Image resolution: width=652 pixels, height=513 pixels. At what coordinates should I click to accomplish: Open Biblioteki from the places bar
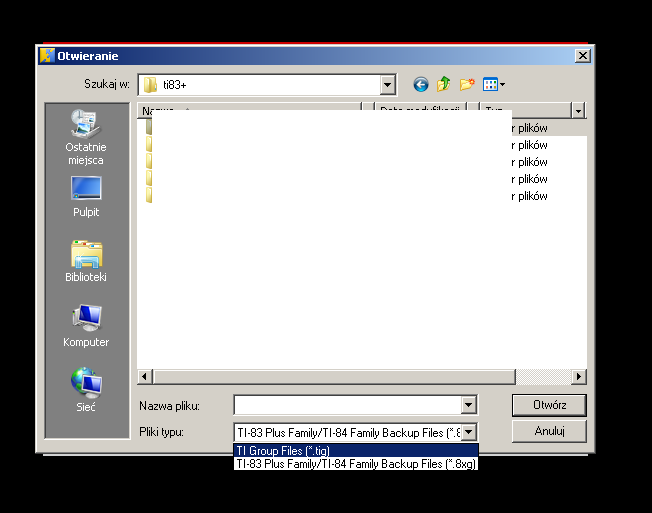pos(86,261)
